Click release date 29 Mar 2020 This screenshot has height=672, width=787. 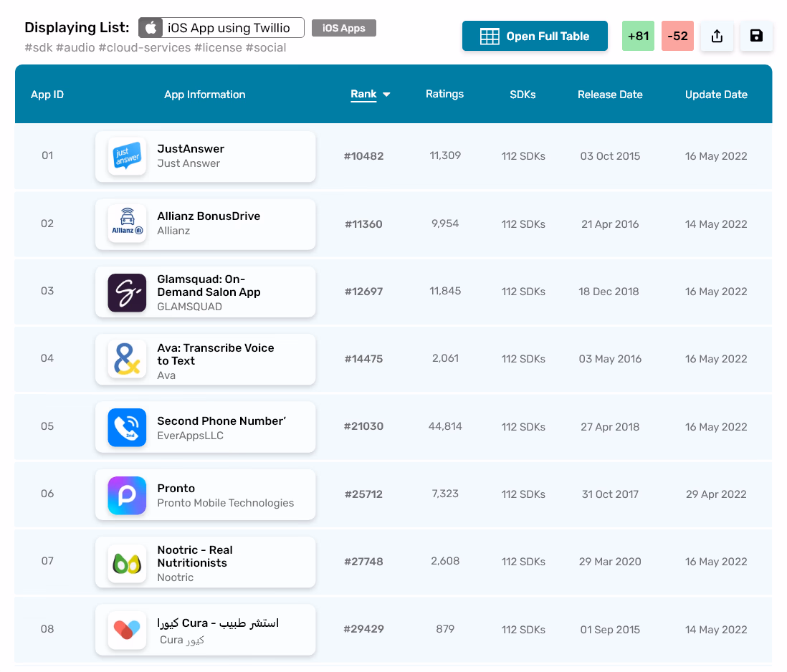point(610,562)
